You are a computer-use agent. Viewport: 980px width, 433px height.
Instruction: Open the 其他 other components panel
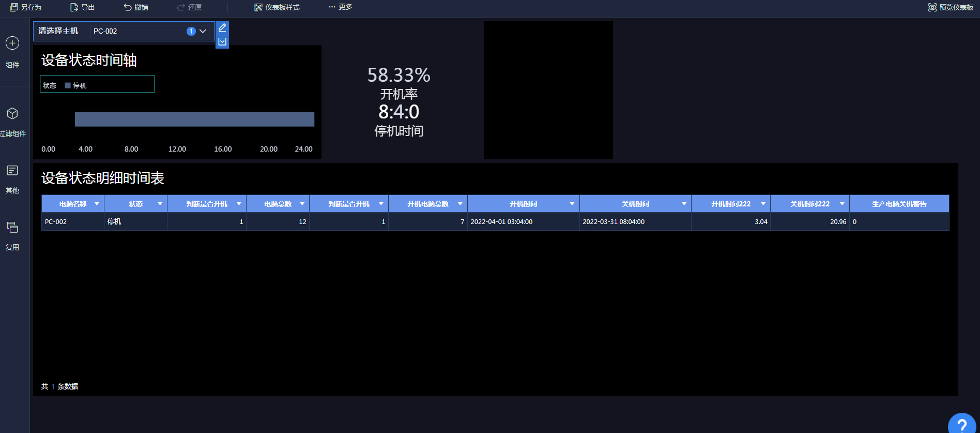(x=12, y=179)
